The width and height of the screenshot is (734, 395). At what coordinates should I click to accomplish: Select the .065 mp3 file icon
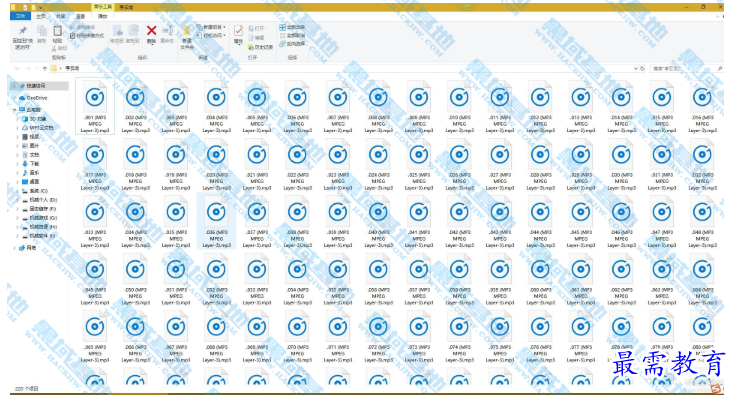click(x=95, y=327)
